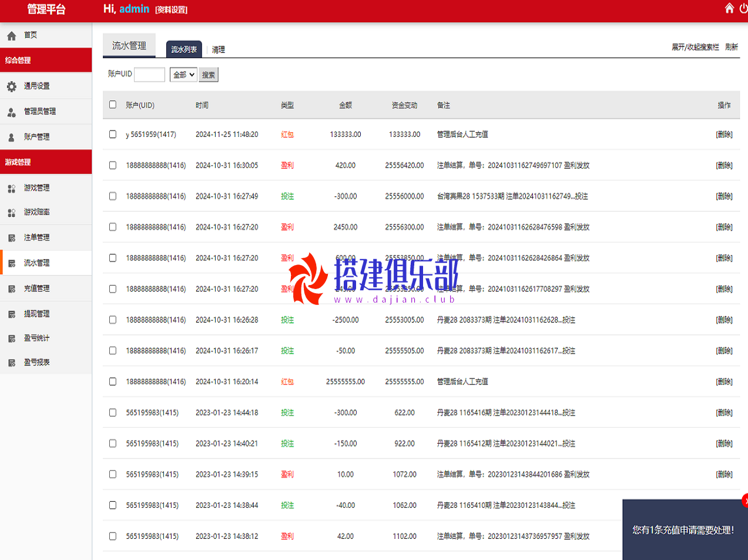Delete the record with amount 25555555.00
Image resolution: width=748 pixels, height=560 pixels.
coord(724,381)
